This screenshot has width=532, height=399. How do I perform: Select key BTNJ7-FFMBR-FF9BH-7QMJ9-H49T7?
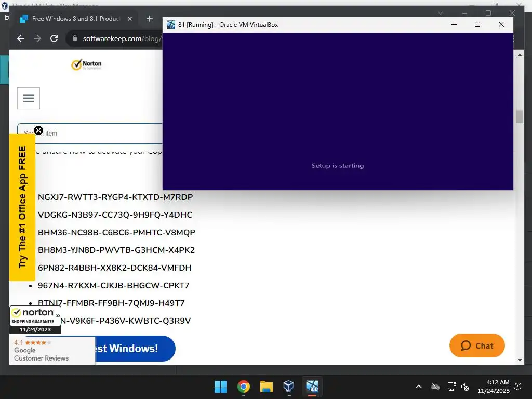tap(111, 303)
